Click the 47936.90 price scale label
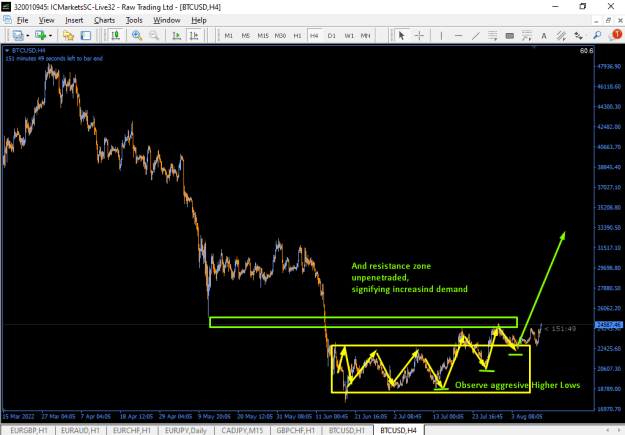This screenshot has height=435, width=625. [609, 66]
